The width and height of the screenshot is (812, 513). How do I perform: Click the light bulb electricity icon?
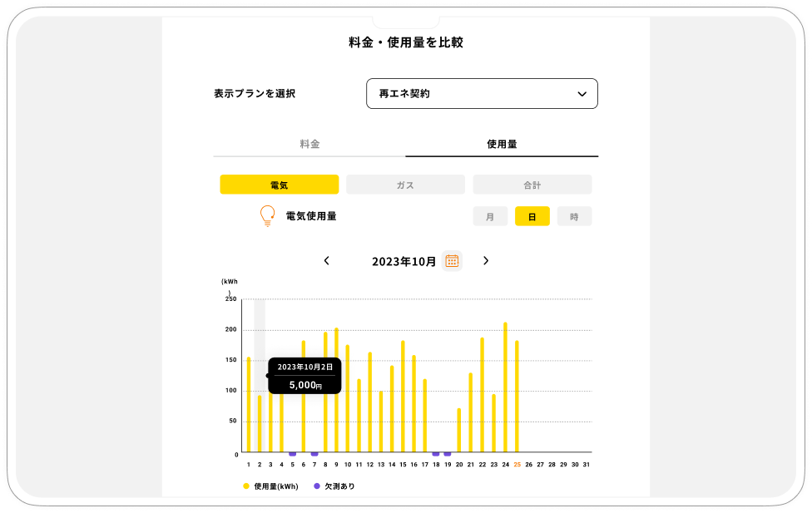267,216
